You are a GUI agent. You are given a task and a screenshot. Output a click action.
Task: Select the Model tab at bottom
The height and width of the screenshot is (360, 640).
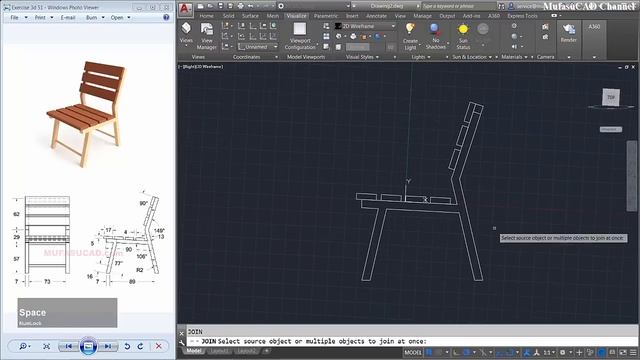194,351
